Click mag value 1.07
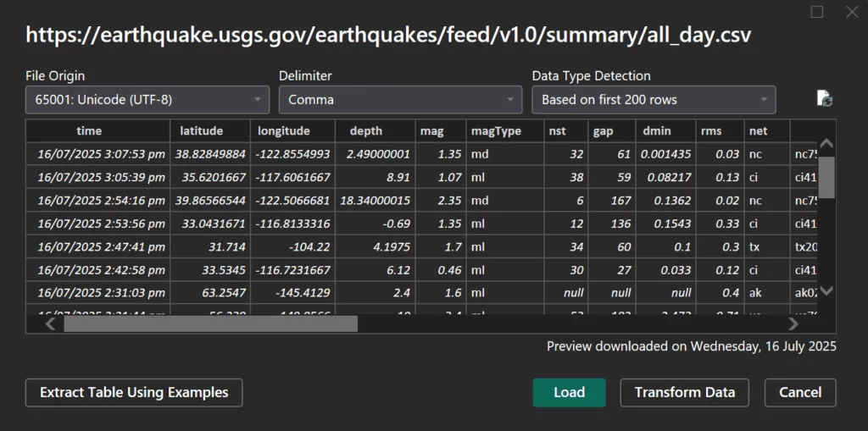The height and width of the screenshot is (431, 868). coord(441,177)
